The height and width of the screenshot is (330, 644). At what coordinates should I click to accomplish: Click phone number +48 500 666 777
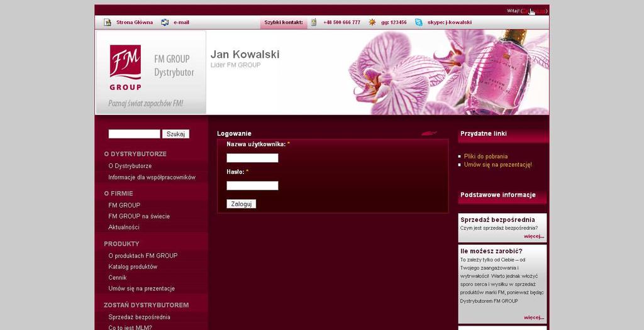tap(341, 22)
